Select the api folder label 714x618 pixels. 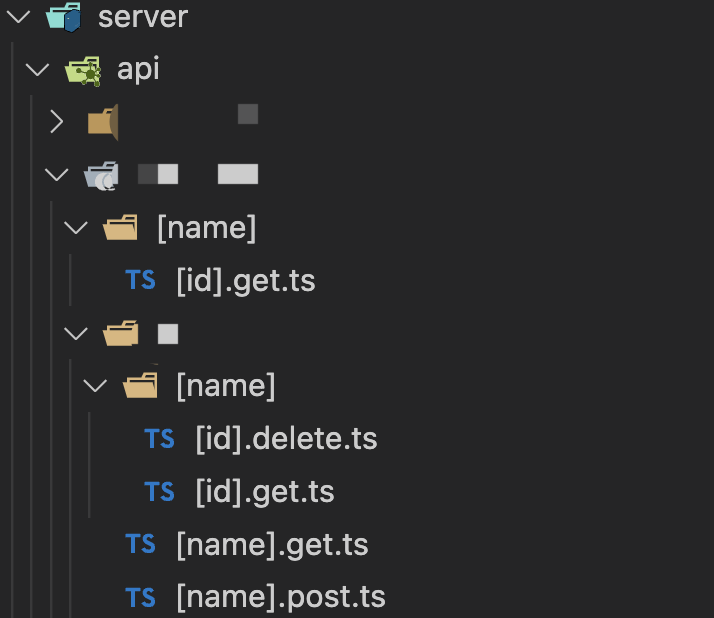click(138, 70)
